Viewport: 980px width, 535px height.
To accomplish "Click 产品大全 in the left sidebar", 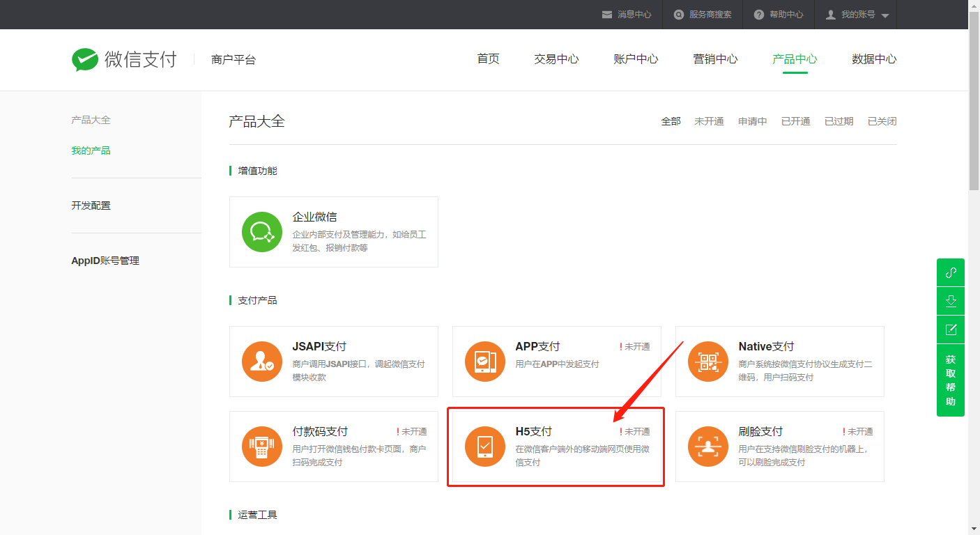I will (x=91, y=120).
